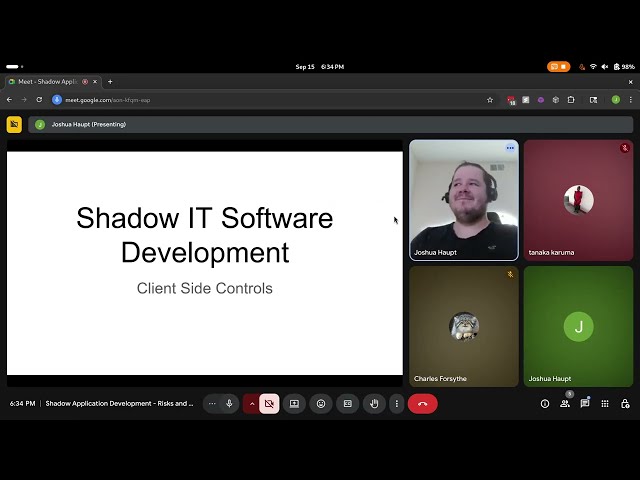The width and height of the screenshot is (640, 480).
Task: Click the Joshua Haupt (Presenting) banner
Action: (x=331, y=124)
